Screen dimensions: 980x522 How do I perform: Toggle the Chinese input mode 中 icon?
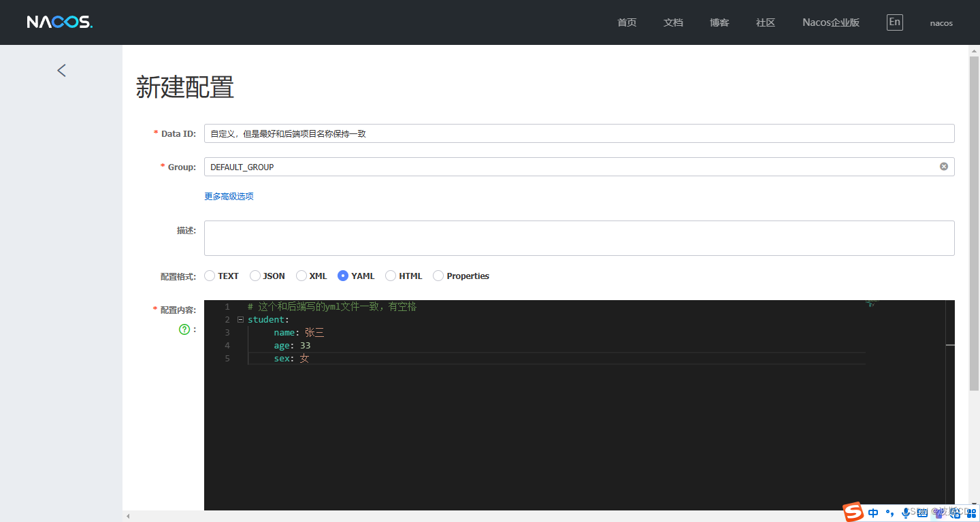coord(873,513)
